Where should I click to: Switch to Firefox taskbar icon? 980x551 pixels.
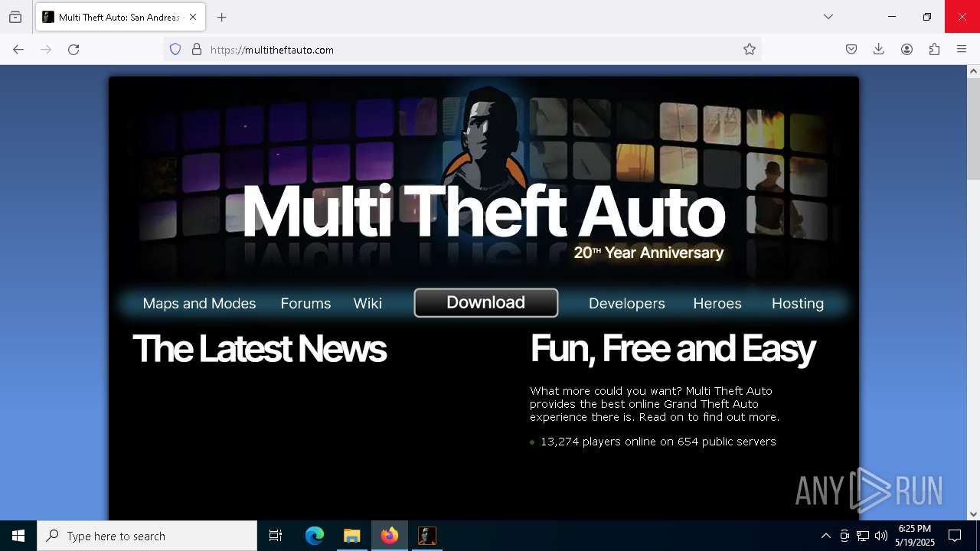click(390, 536)
